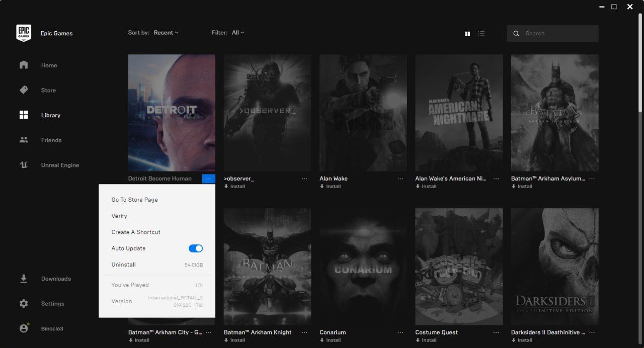Choose Uninstall from the context menu

(x=157, y=265)
